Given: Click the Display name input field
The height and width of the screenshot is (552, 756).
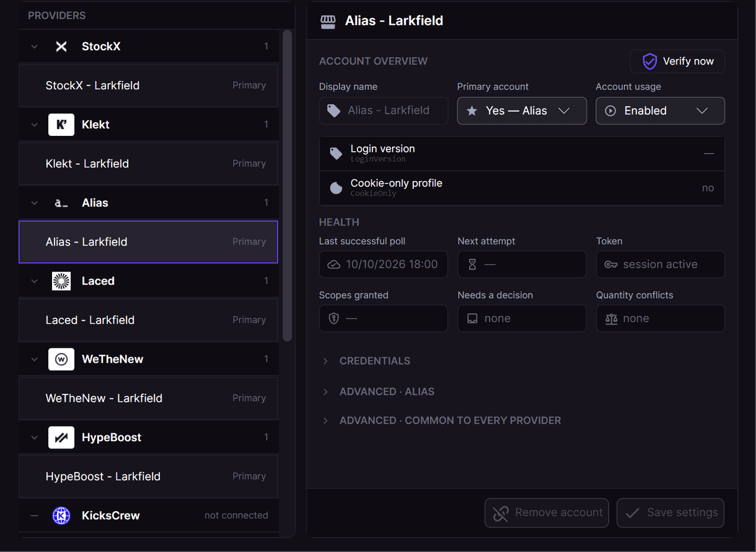Looking at the screenshot, I should [x=384, y=111].
